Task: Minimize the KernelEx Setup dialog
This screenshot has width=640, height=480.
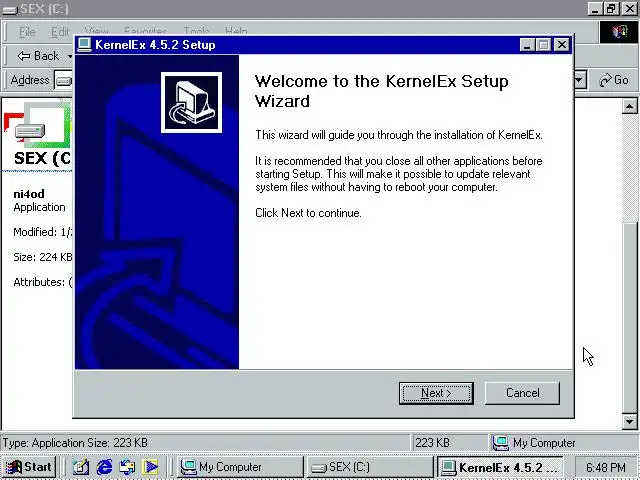Action: [x=527, y=45]
